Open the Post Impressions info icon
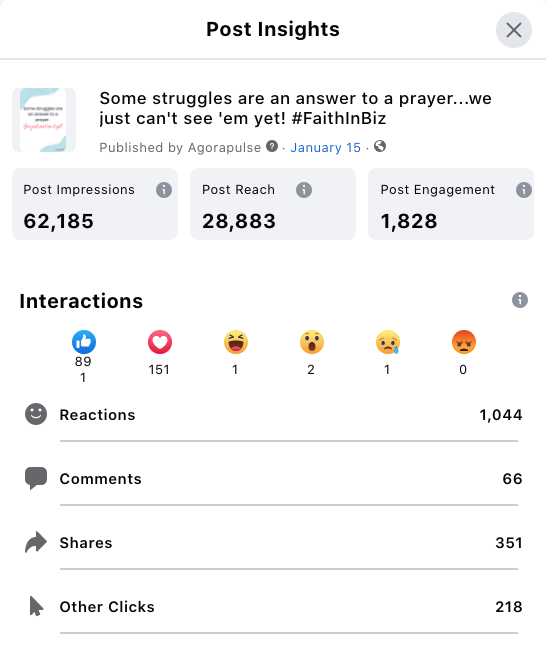 [x=164, y=190]
